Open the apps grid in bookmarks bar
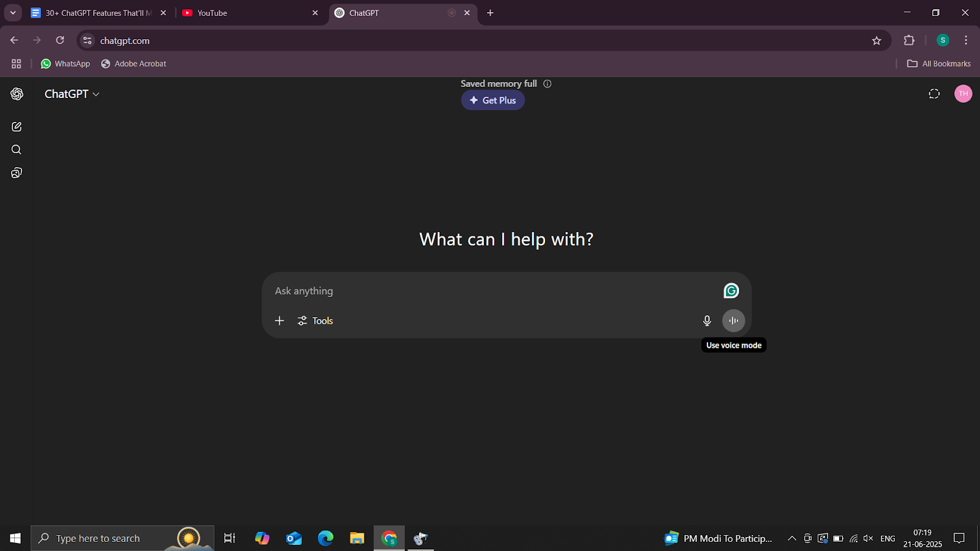Viewport: 980px width, 551px height. tap(17, 64)
